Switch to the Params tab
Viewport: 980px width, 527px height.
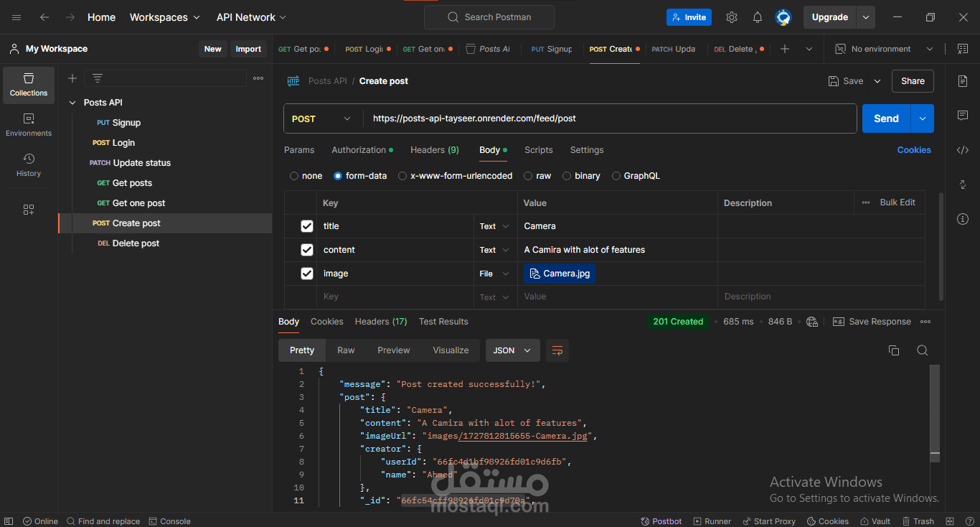click(299, 150)
